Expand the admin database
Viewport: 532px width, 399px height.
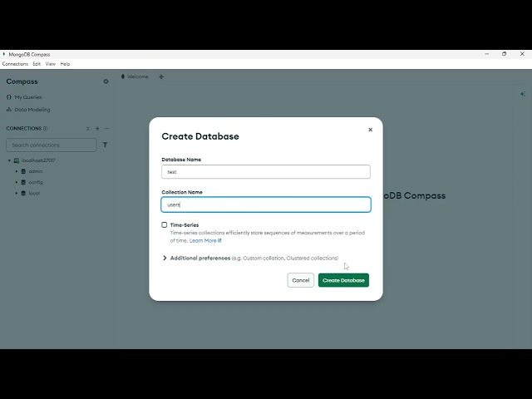(x=17, y=171)
